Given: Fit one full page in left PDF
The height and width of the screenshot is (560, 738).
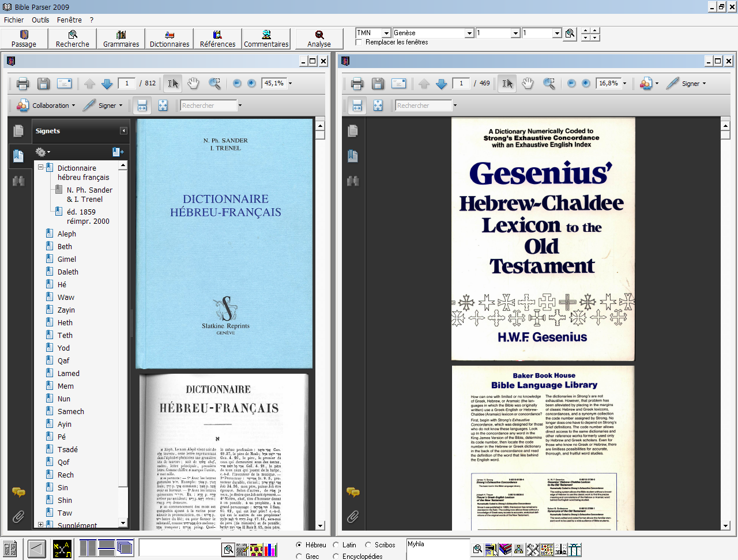Looking at the screenshot, I should pos(163,106).
